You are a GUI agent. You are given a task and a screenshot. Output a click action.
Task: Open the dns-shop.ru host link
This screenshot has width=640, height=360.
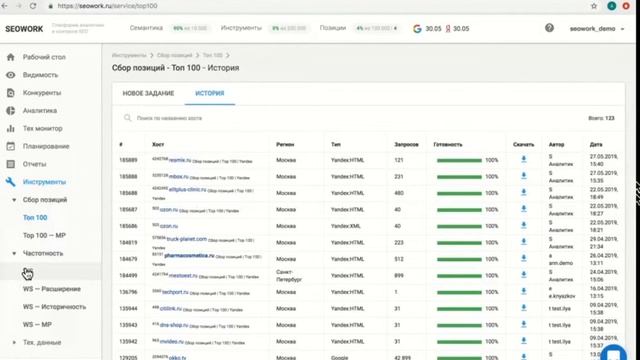pyautogui.click(x=174, y=325)
